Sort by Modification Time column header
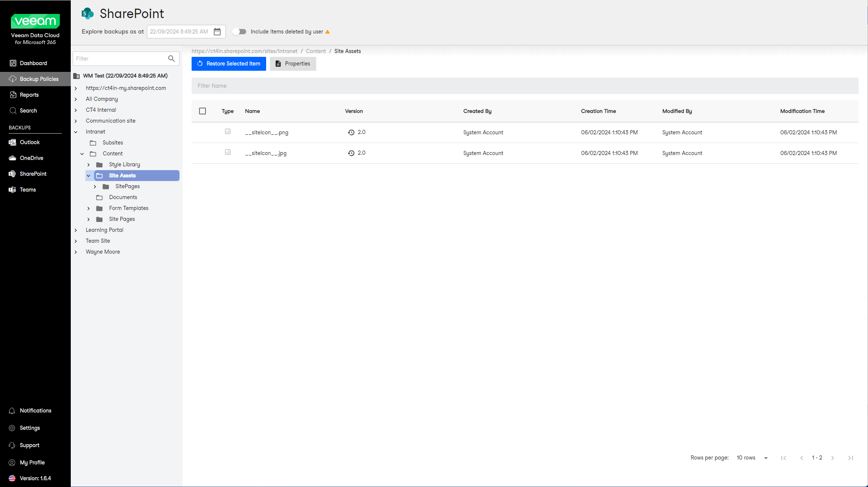Screen dimensions: 868x487 coord(802,111)
